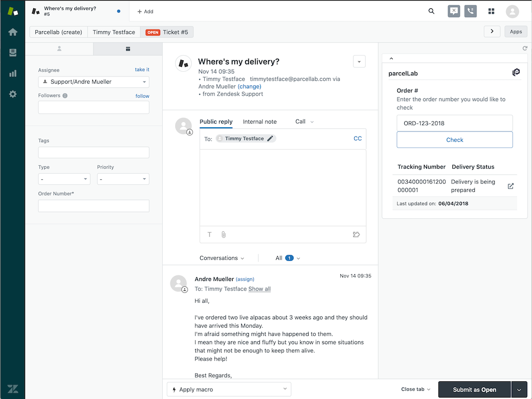Open the chat notifications icon
This screenshot has width=532, height=399.
click(454, 11)
